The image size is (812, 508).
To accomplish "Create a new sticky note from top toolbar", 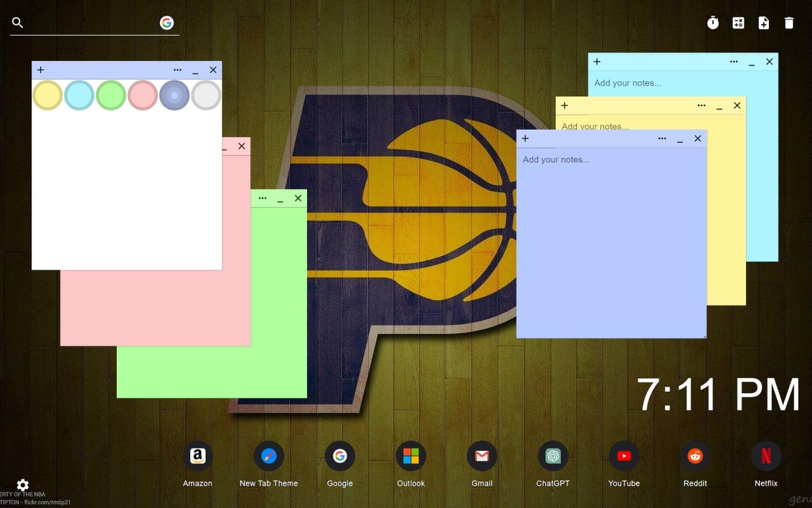I will (764, 23).
